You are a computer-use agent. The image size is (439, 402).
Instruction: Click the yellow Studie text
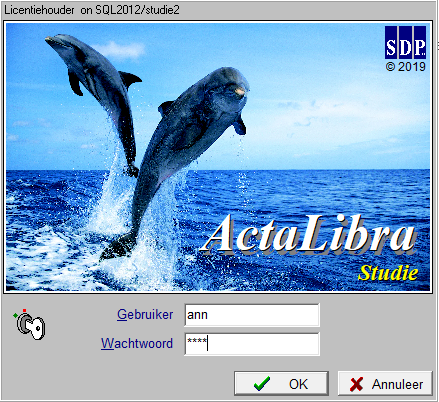click(x=388, y=273)
